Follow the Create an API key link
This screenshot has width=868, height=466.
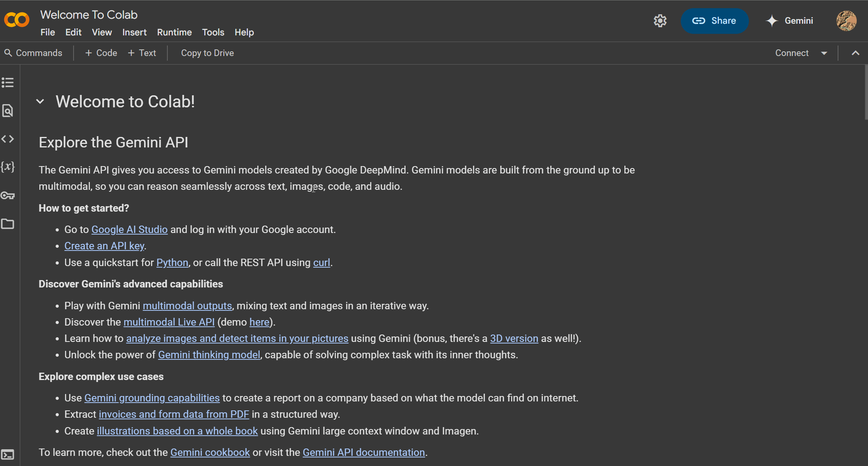(x=104, y=246)
